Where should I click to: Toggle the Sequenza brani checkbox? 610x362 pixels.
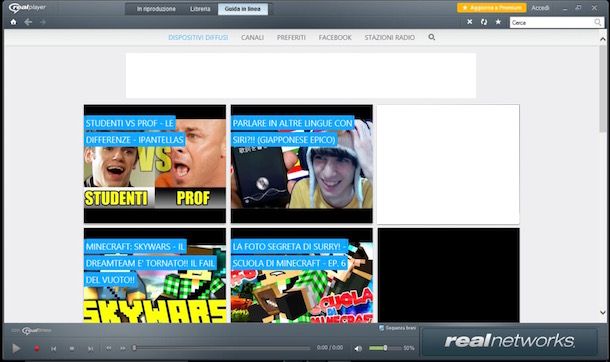pos(381,328)
